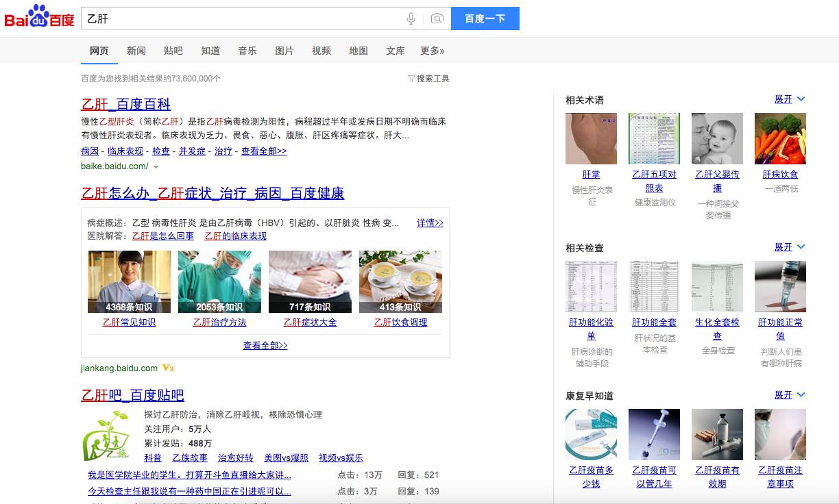Click the 乙族故事 category link
Image resolution: width=839 pixels, height=504 pixels.
tap(190, 458)
